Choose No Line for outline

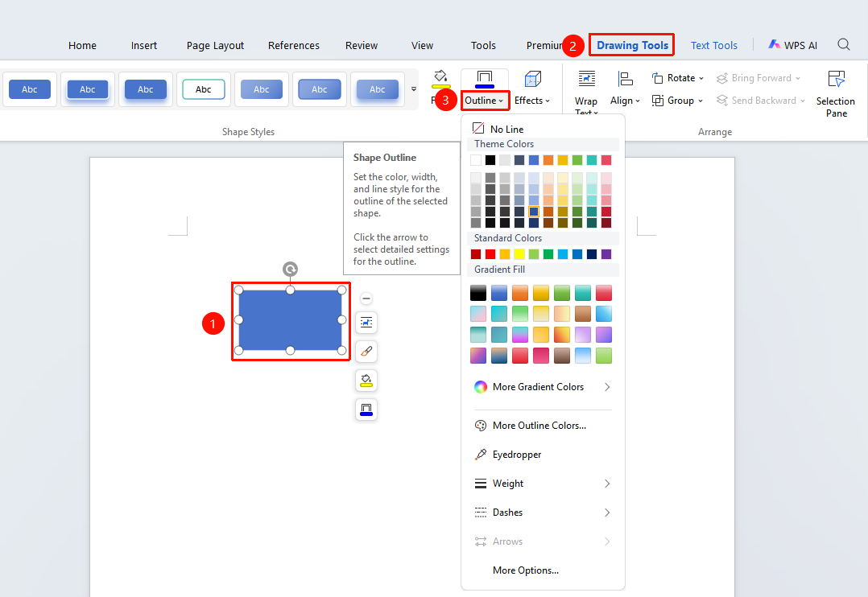498,129
